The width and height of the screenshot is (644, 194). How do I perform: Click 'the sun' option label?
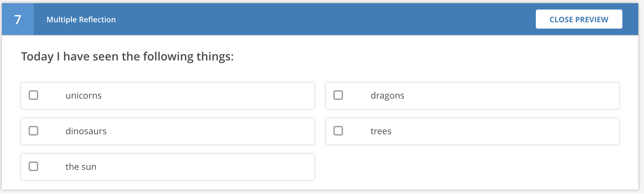81,167
